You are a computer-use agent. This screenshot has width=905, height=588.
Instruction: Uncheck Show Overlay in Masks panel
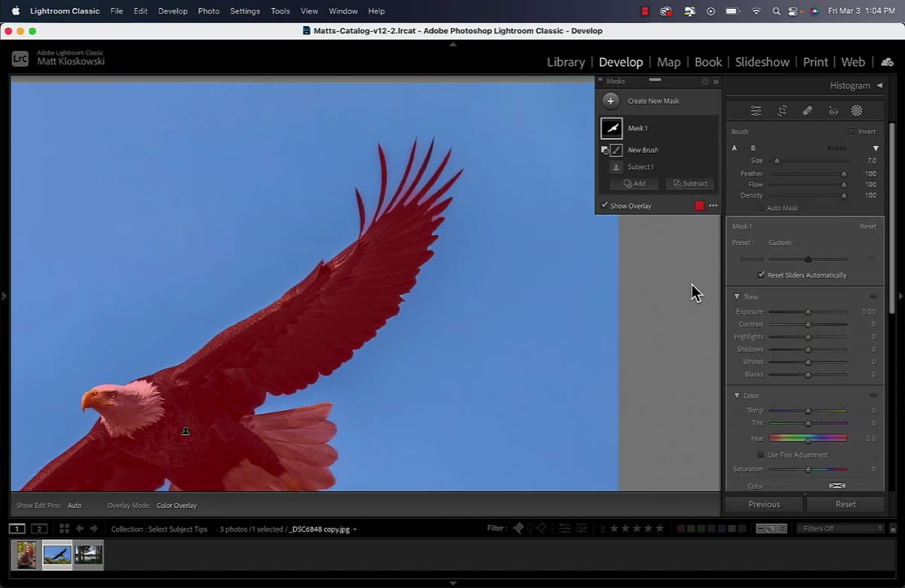[x=604, y=205]
